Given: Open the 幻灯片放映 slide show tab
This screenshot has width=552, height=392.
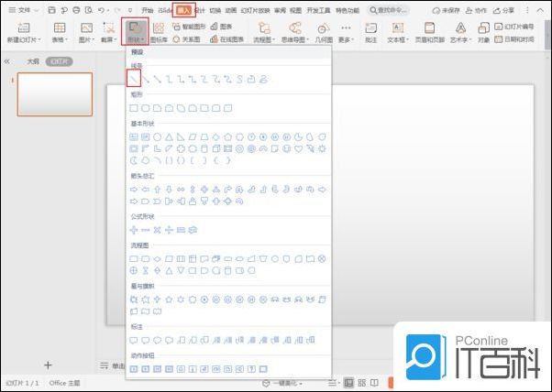Looking at the screenshot, I should (255, 11).
